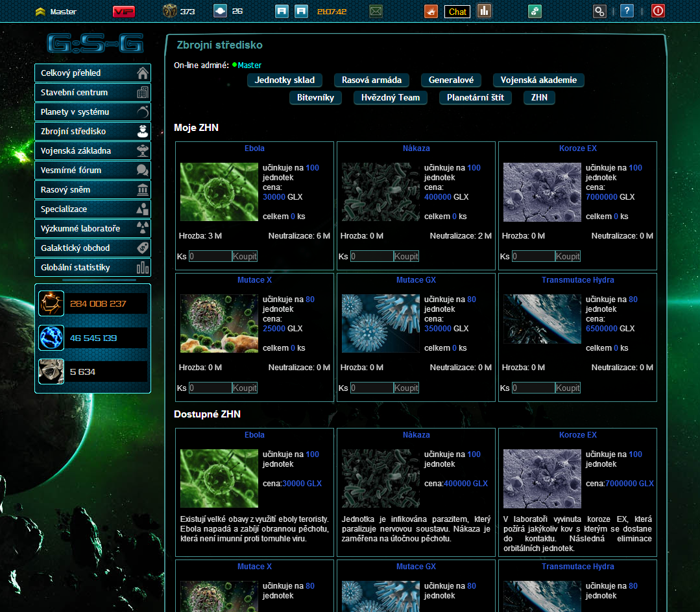
Task: Open Rasový sněm in the sidebar
Action: point(93,189)
